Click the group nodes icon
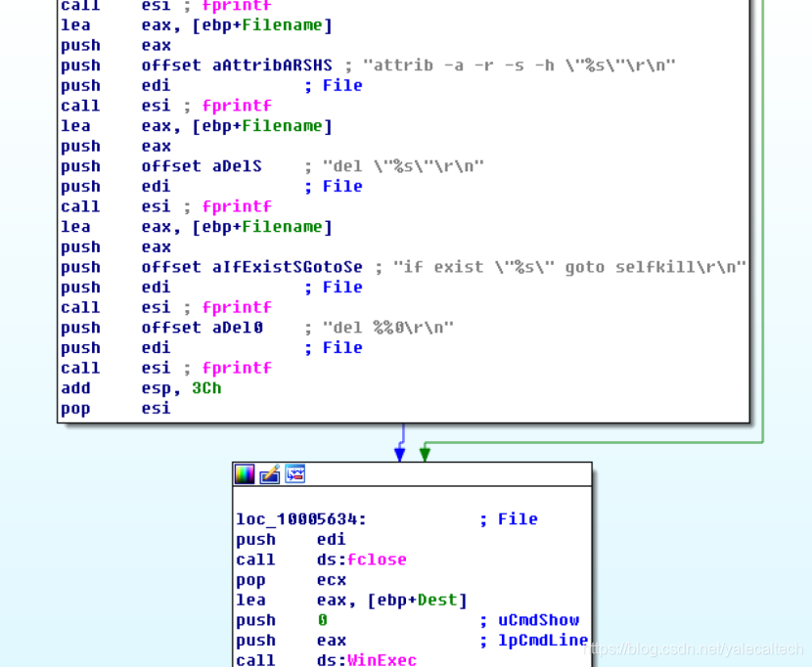This screenshot has width=812, height=667. coord(295,474)
